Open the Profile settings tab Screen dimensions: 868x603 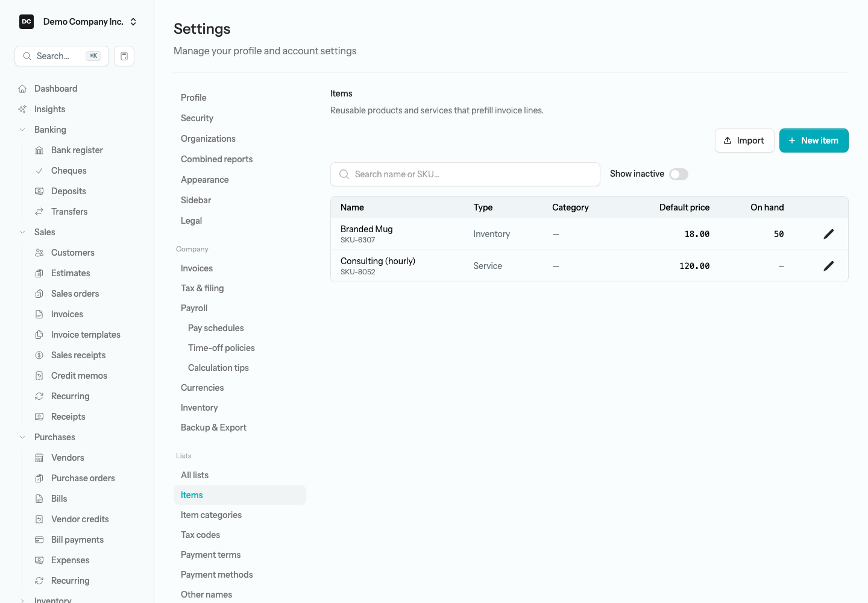pos(193,98)
